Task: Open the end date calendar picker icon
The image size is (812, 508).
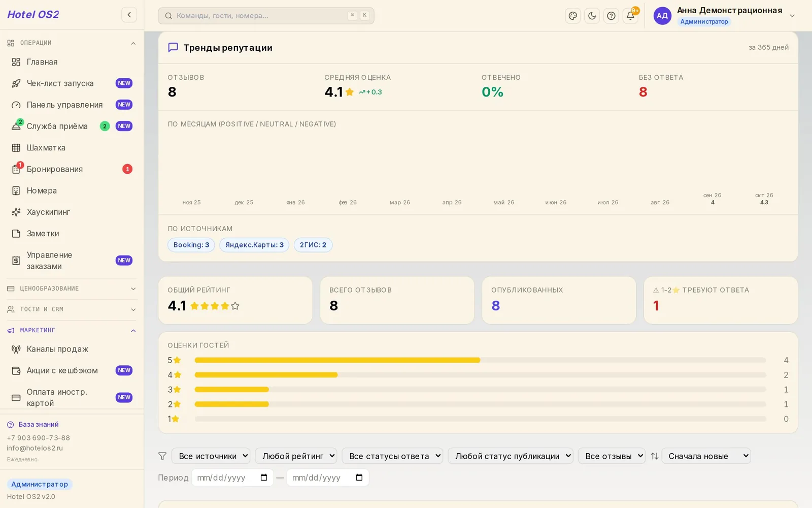Action: (359, 478)
